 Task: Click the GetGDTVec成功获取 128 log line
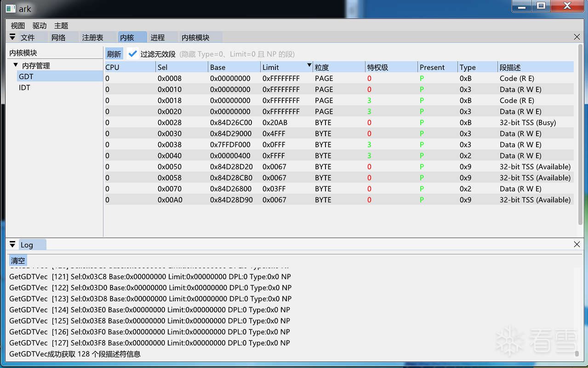coord(75,354)
